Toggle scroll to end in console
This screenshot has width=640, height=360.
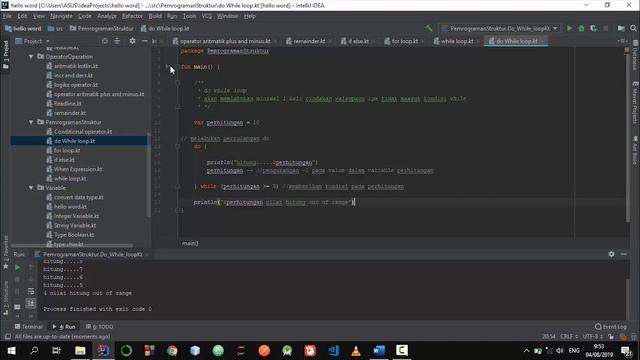[31, 303]
